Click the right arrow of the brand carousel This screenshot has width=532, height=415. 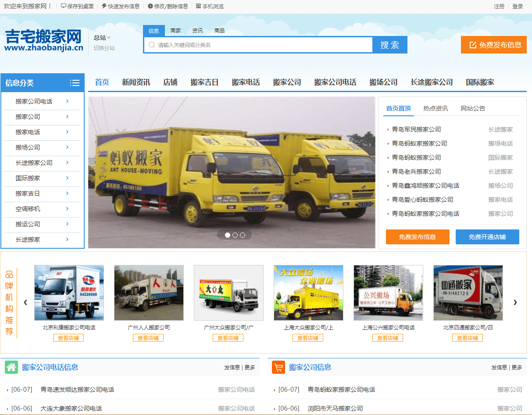point(515,303)
